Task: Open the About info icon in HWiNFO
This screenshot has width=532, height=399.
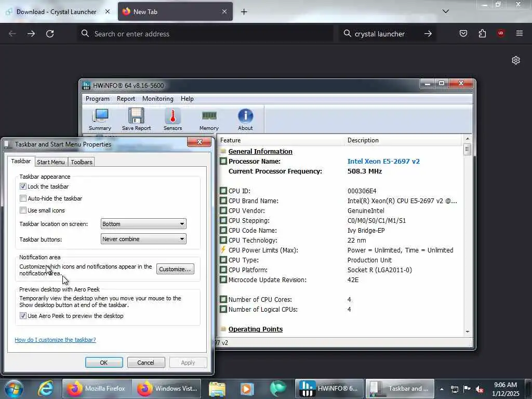Action: (x=245, y=119)
